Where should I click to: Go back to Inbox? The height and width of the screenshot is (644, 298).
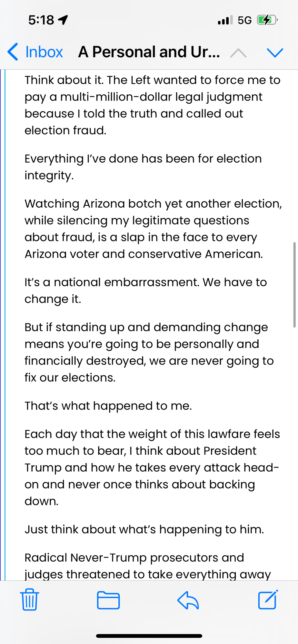click(x=44, y=52)
